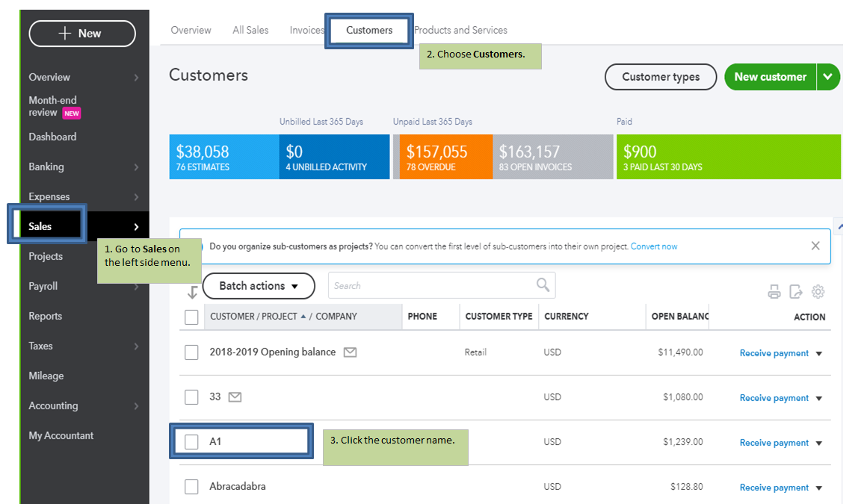Dismiss the sub-customers projects banner

pos(815,246)
